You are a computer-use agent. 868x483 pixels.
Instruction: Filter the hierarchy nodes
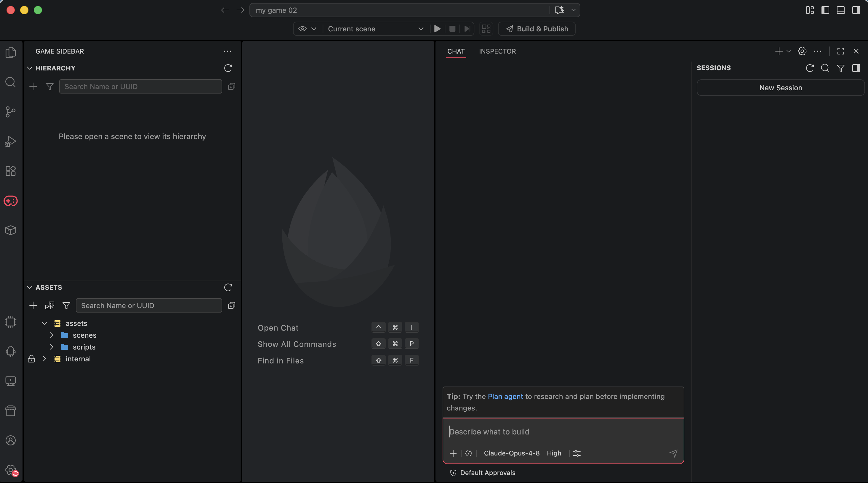pos(49,86)
